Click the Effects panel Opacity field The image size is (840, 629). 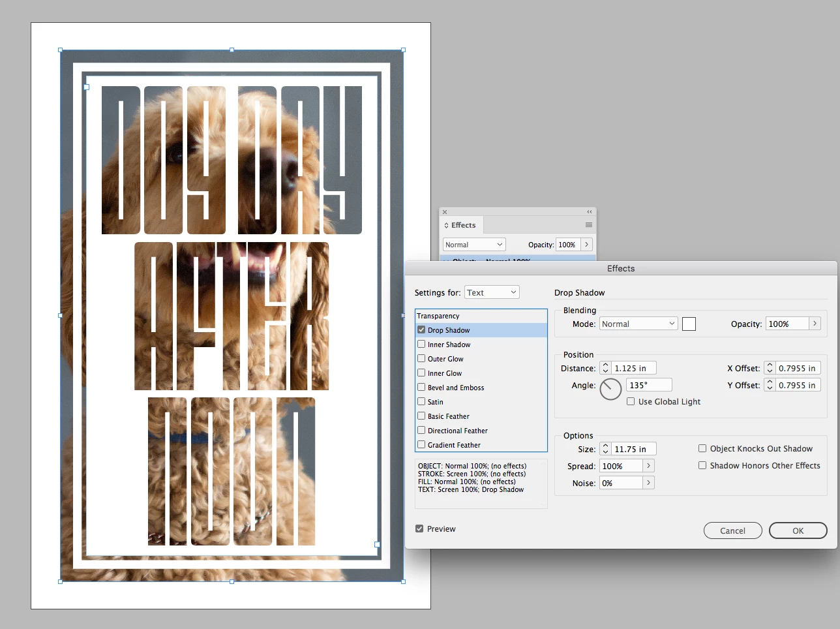(568, 245)
